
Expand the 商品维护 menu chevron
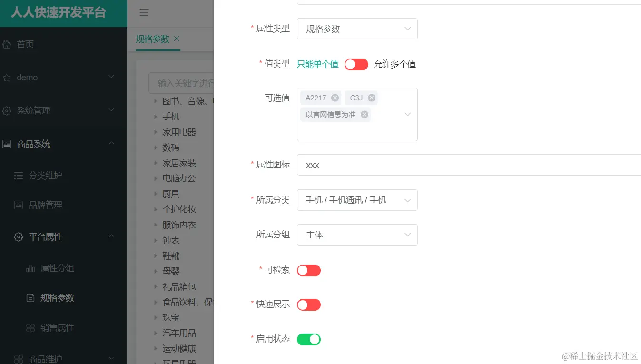[111, 358]
